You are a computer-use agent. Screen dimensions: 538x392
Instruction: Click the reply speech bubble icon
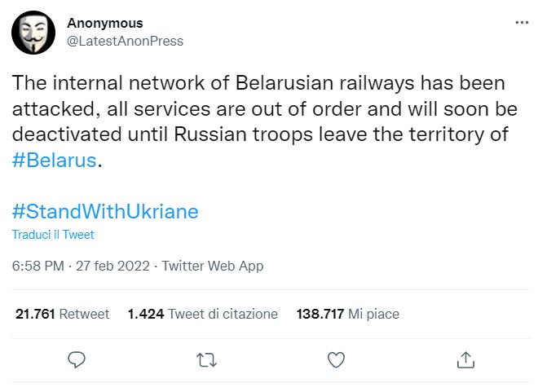pyautogui.click(x=77, y=359)
